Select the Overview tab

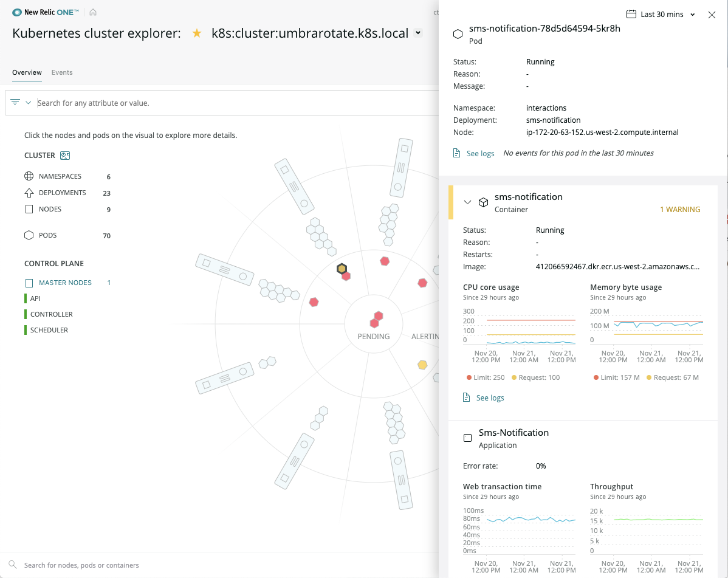pos(27,72)
